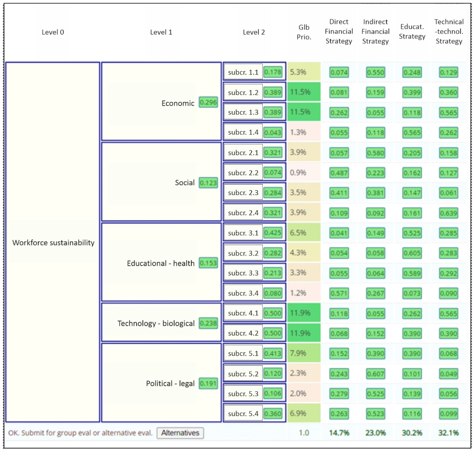The image size is (476, 453).
Task: Click Educational - health weight 0.153
Action: 208,263
